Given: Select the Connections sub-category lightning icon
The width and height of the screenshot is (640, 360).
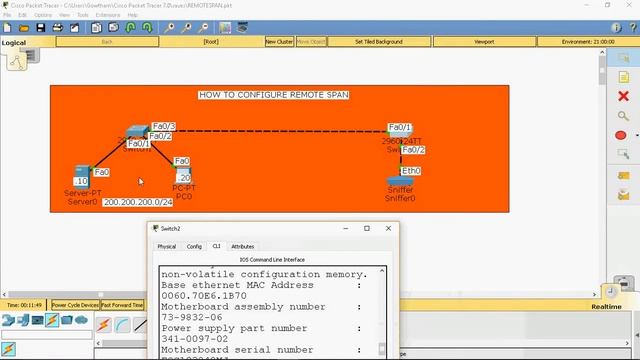Looking at the screenshot, I should [x=9, y=349].
